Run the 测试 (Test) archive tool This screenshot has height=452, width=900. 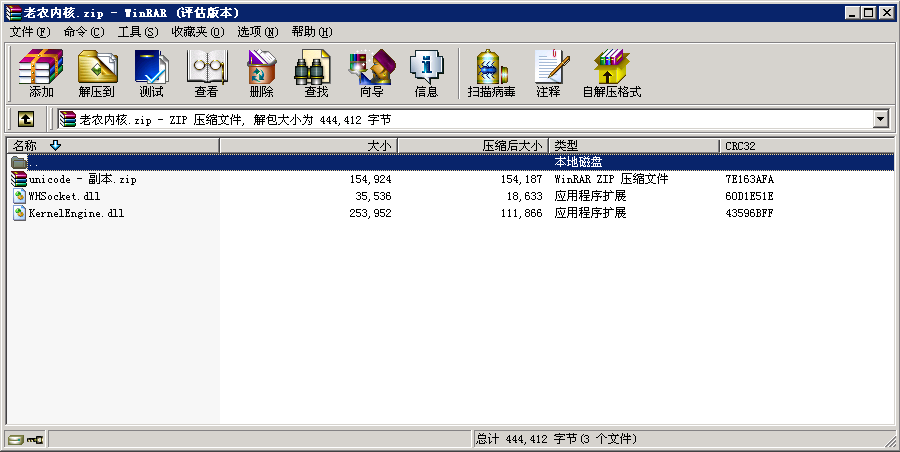pos(151,73)
